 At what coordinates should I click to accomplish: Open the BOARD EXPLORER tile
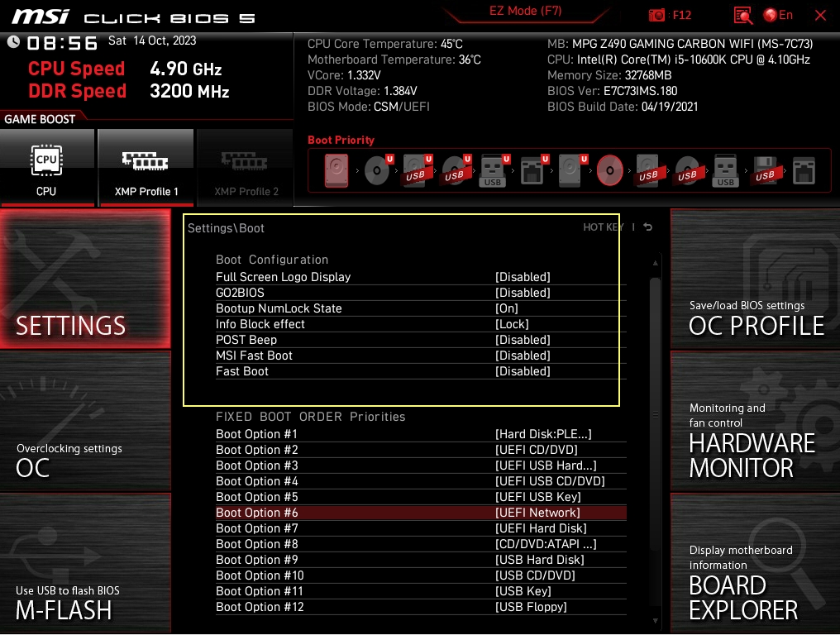[x=756, y=563]
